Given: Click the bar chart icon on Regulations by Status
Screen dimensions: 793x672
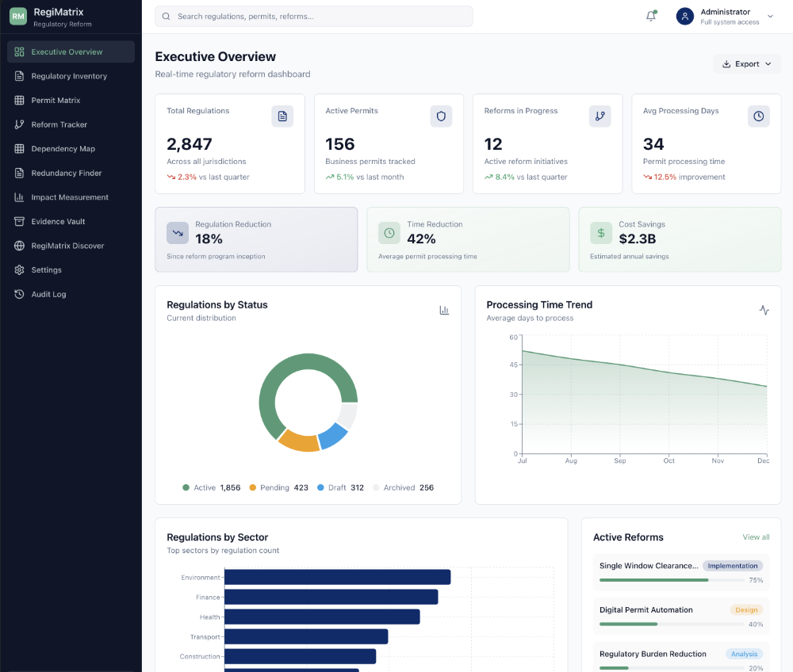Looking at the screenshot, I should tap(444, 310).
